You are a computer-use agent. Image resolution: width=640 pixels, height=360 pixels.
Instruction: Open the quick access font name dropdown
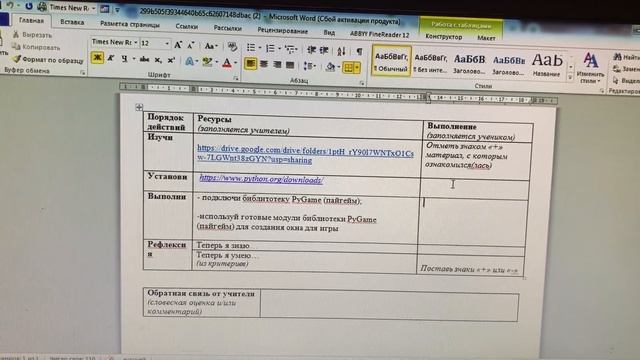coord(93,8)
